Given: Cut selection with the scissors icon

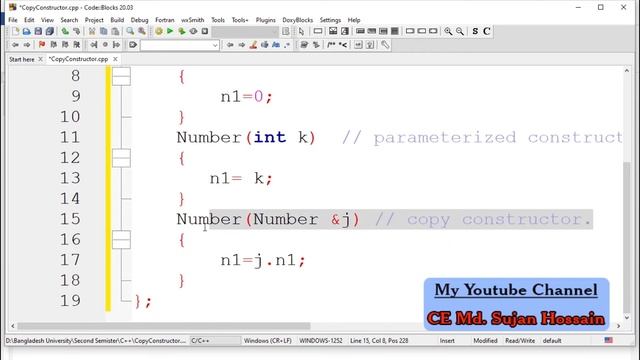Looking at the screenshot, I should [92, 31].
